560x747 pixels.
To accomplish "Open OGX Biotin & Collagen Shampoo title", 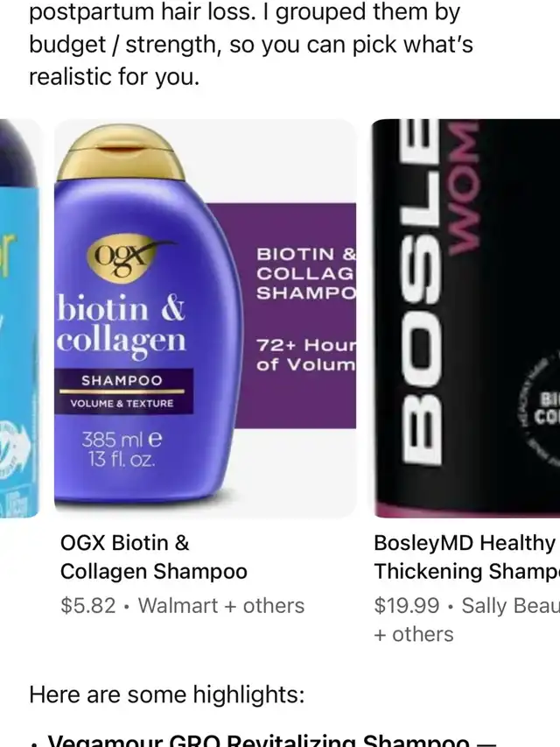I will point(154,557).
